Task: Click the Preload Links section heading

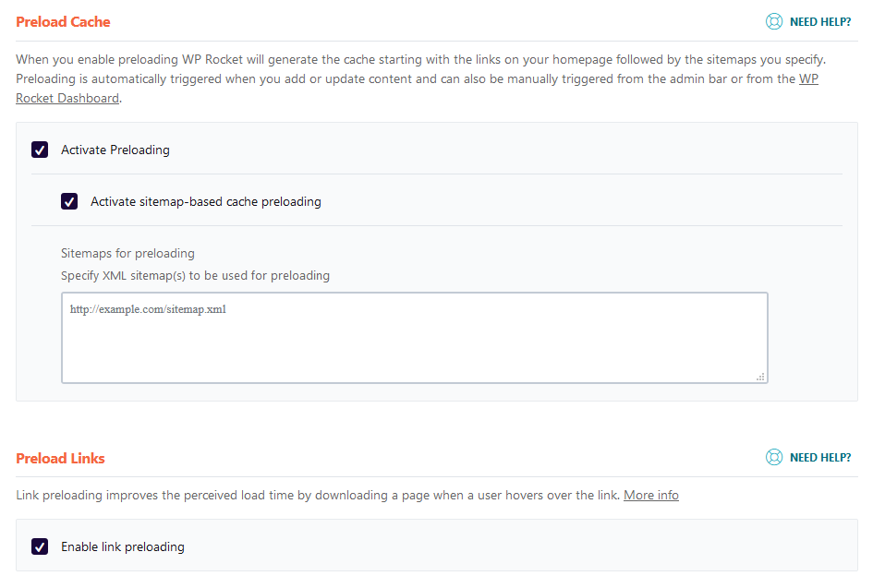Action: 61,458
